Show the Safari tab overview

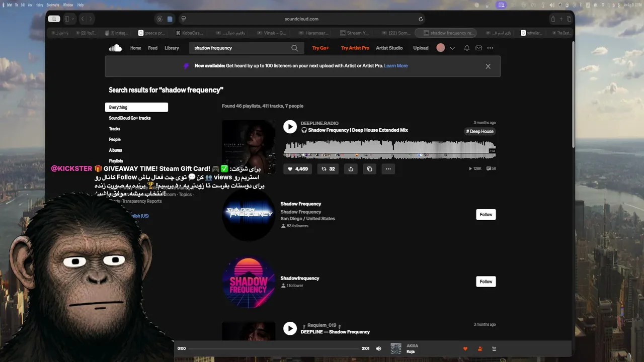point(569,19)
